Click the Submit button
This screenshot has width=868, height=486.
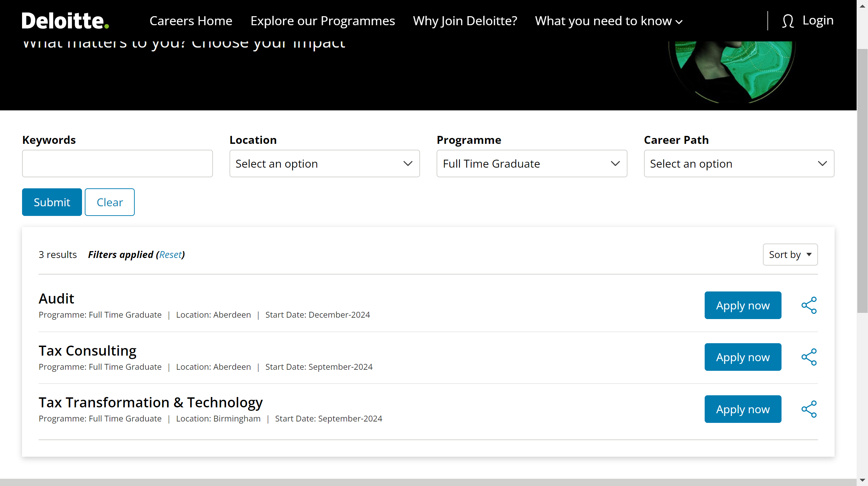tap(52, 202)
